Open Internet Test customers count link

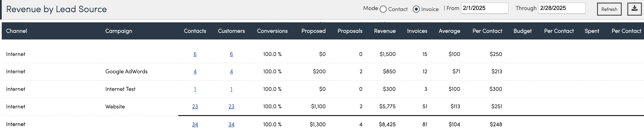pyautogui.click(x=232, y=89)
